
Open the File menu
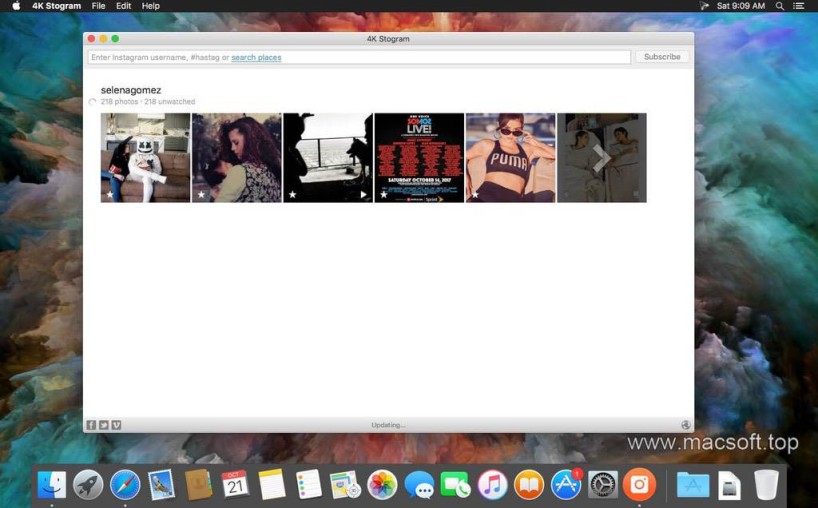coord(98,6)
